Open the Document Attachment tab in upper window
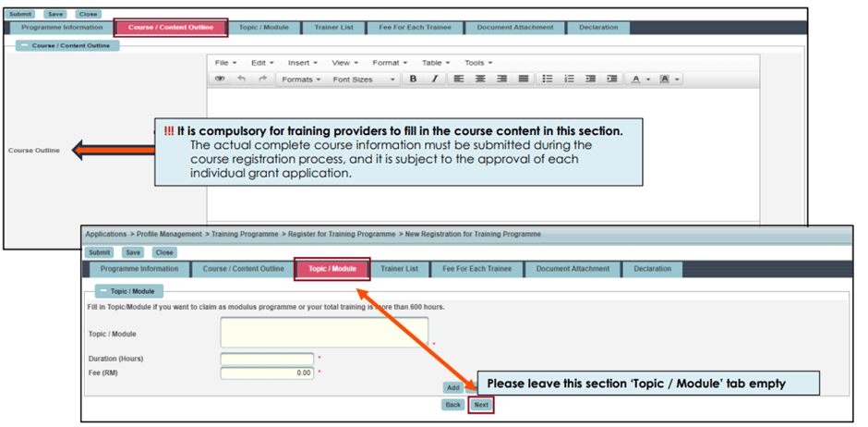The image size is (868, 427). [515, 28]
